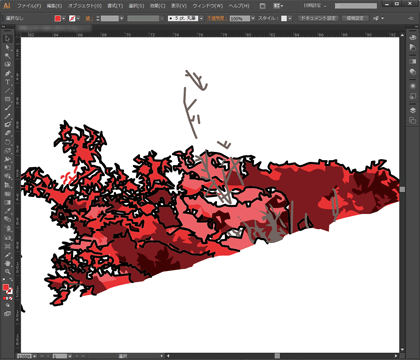Click the 環境設定 button
Screen dimensions: 420x360
pos(355,18)
